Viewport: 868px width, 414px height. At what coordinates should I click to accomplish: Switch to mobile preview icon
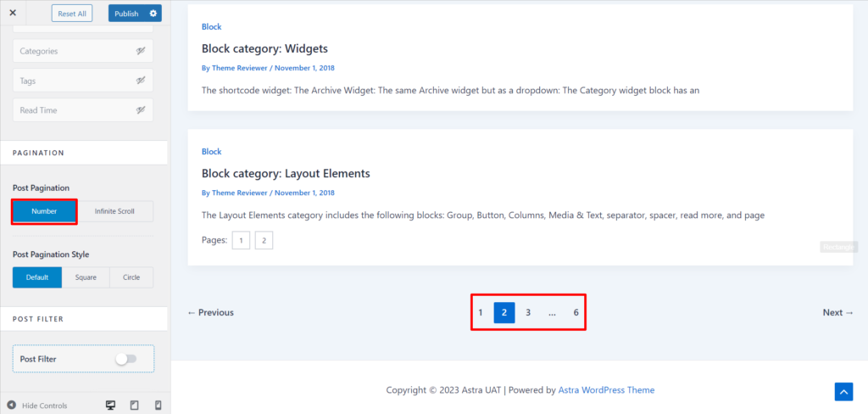pos(158,406)
